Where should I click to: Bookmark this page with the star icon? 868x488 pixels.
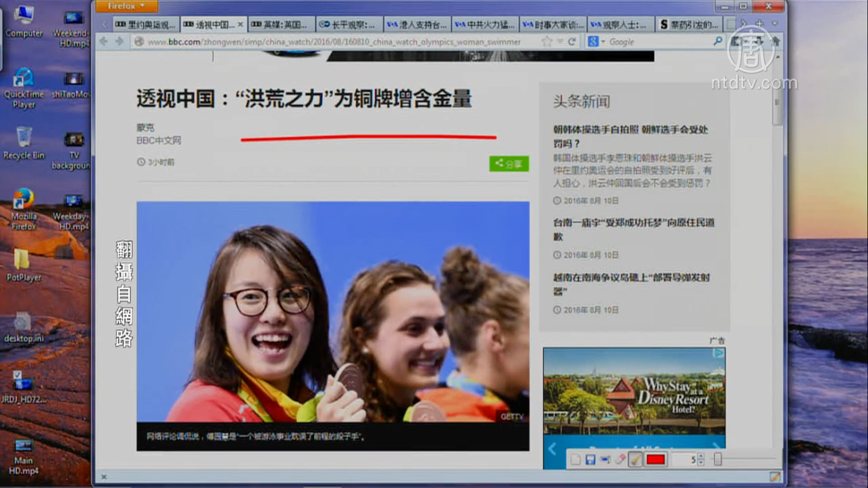547,42
